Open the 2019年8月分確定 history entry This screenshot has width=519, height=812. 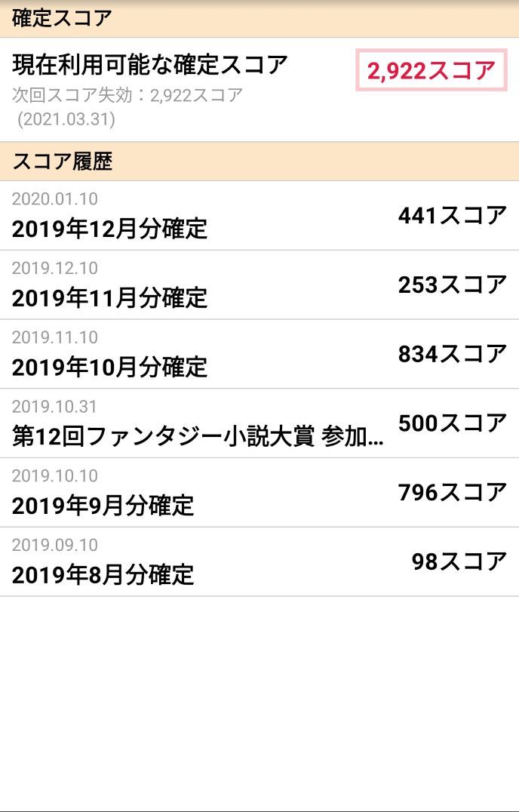(x=103, y=574)
